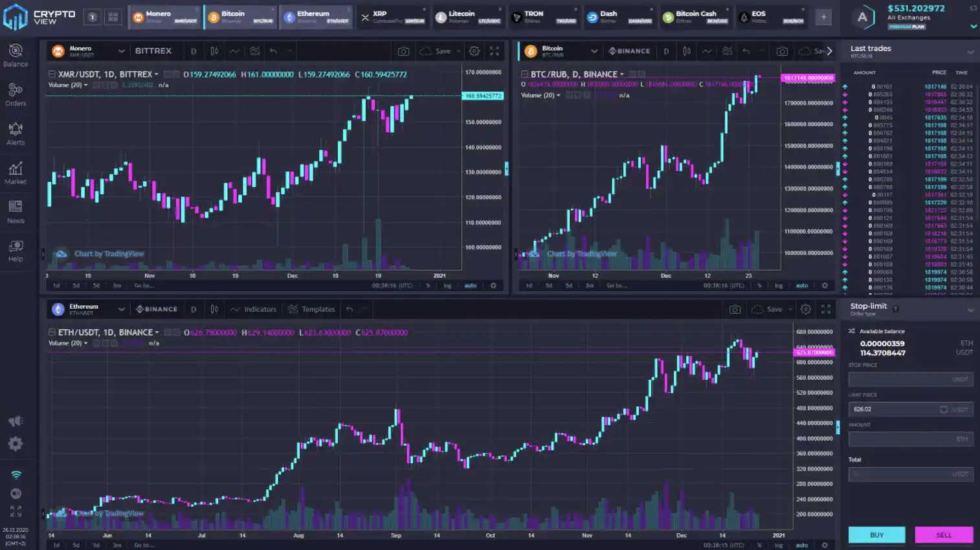Image resolution: width=980 pixels, height=550 pixels.
Task: Select 3m range on Ethereum chart
Action: 117,545
